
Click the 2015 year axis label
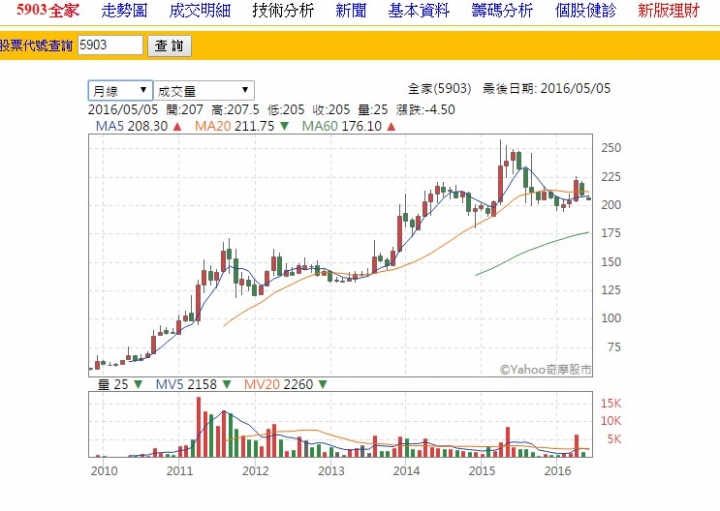[482, 471]
